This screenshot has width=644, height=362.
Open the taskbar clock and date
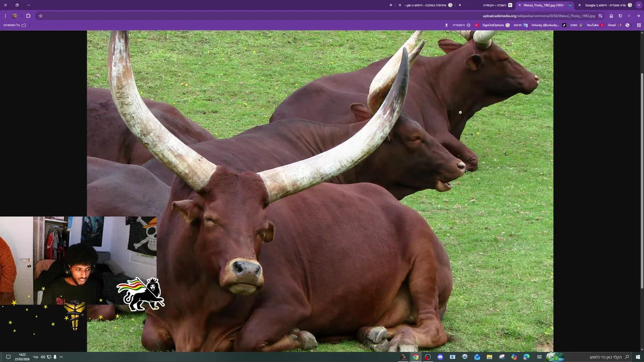pos(22,357)
